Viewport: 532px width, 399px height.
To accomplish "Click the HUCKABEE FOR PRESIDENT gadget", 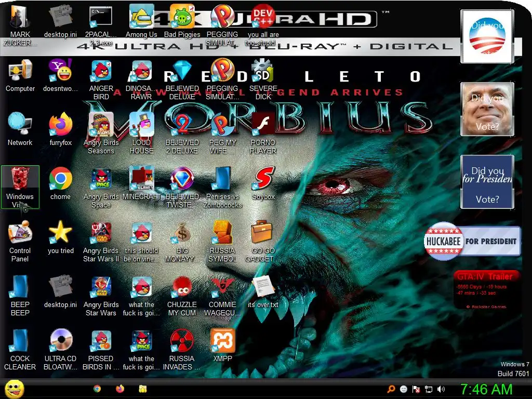I will (472, 241).
